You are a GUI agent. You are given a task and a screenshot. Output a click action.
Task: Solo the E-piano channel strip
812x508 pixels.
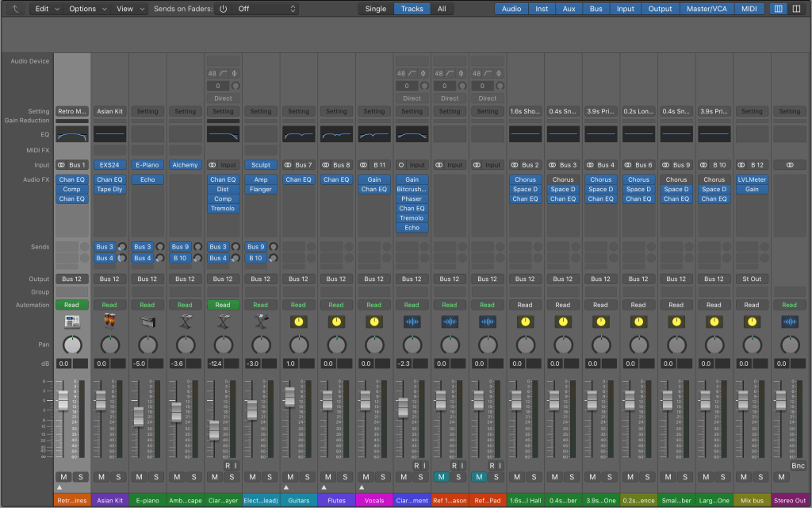[x=156, y=477]
